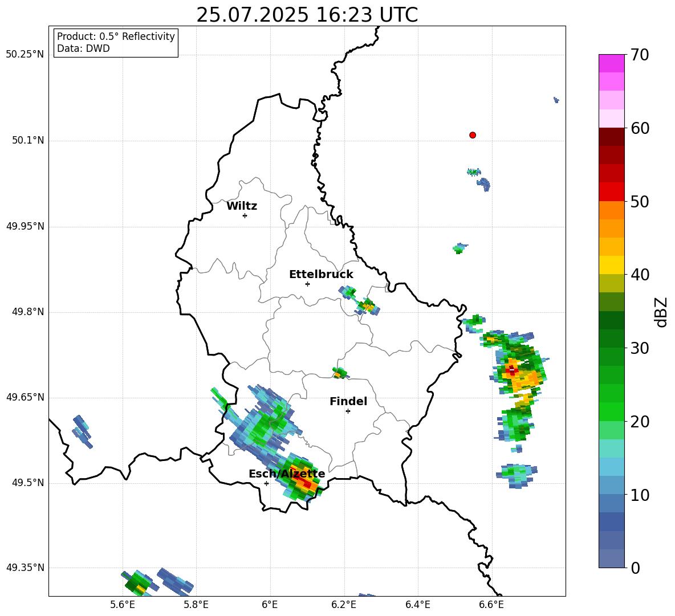
Task: Click the 5.8°E longitude label
Action: (196, 605)
